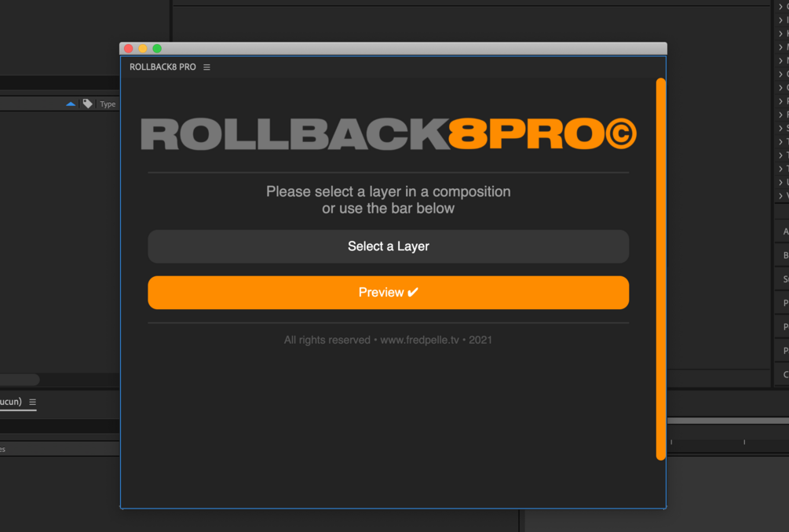Sort by the Type column header
The height and width of the screenshot is (532, 789).
(x=108, y=104)
